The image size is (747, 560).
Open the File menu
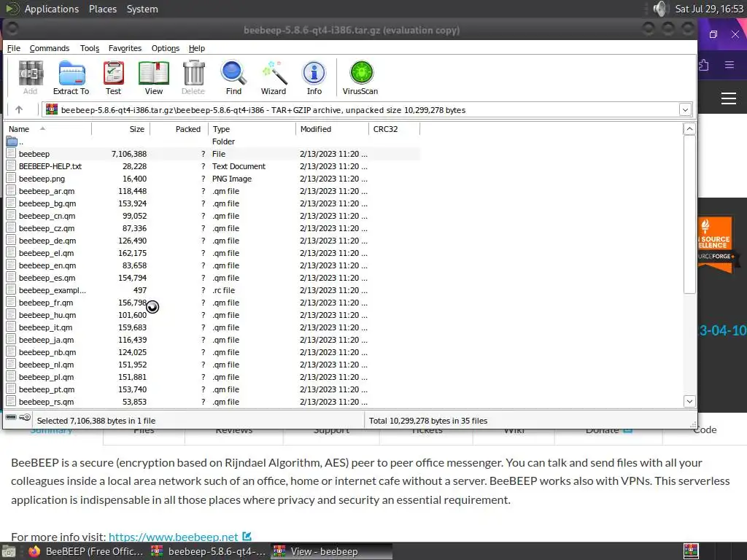(14, 48)
